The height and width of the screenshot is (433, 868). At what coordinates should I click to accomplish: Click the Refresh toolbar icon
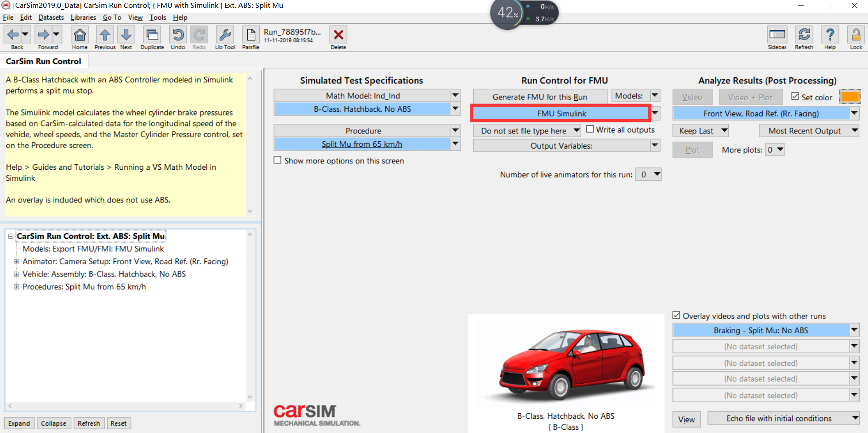(804, 35)
